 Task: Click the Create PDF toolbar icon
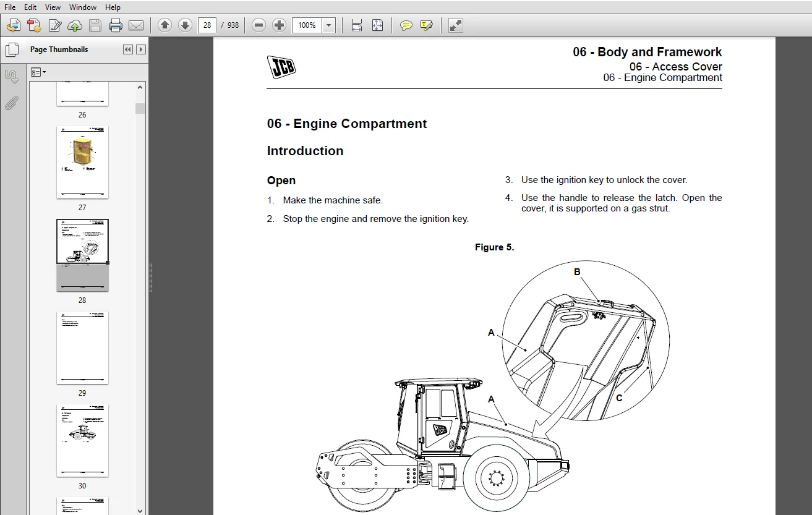pos(34,25)
